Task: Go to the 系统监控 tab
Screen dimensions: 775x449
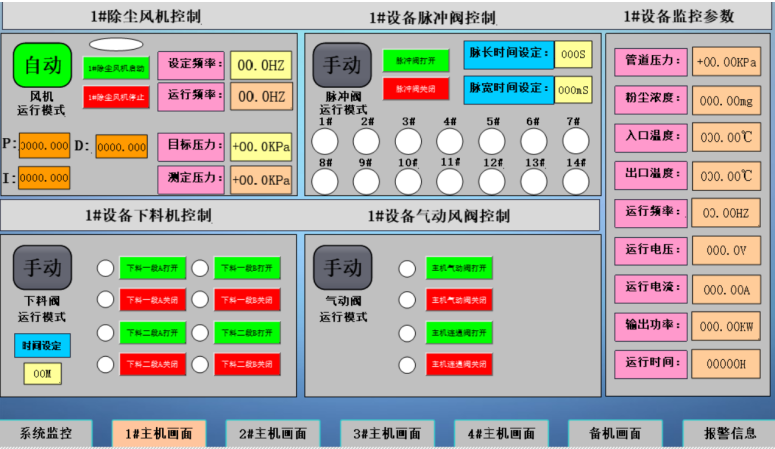Action: (x=46, y=434)
